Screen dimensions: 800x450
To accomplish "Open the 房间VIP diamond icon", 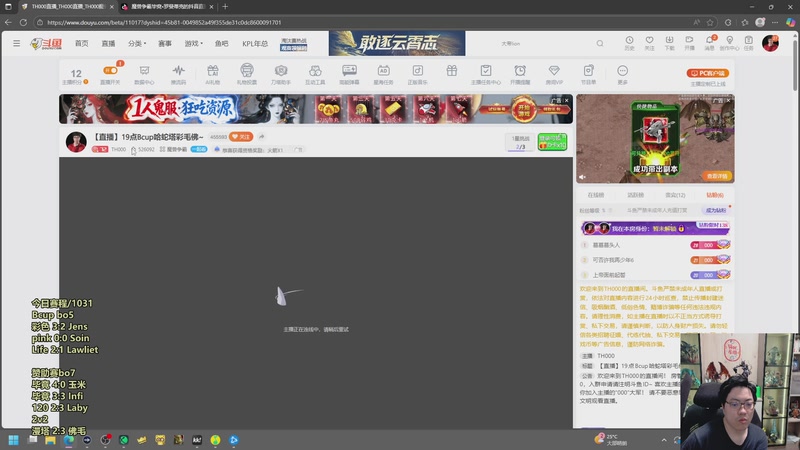I will [x=554, y=74].
